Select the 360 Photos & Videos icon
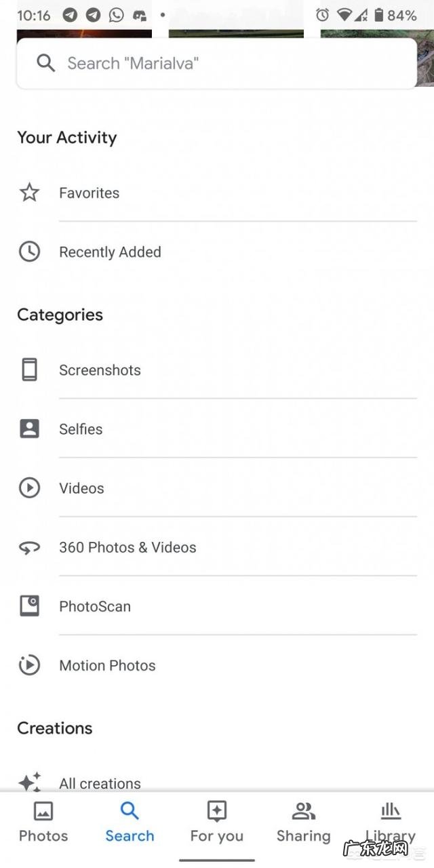Viewport: 434px width, 868px height. (28, 547)
